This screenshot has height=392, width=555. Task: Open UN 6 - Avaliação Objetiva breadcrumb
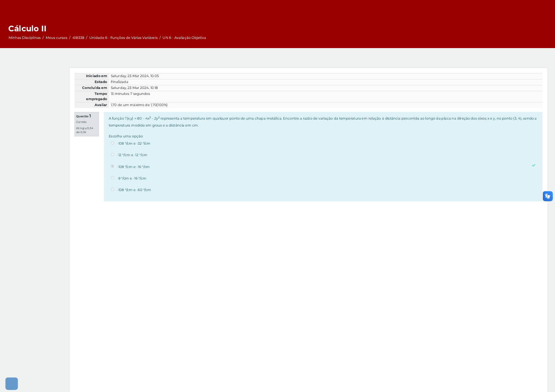tap(184, 38)
